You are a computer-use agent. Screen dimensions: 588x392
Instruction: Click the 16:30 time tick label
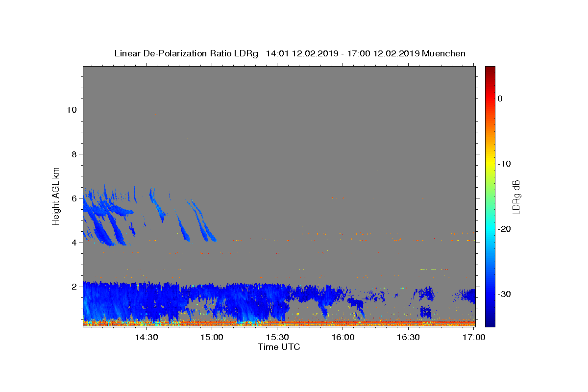(x=409, y=338)
